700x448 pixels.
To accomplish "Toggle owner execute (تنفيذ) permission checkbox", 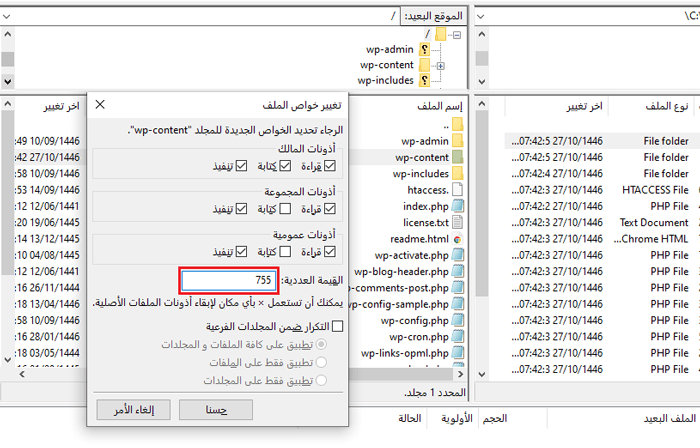I will pos(242,166).
